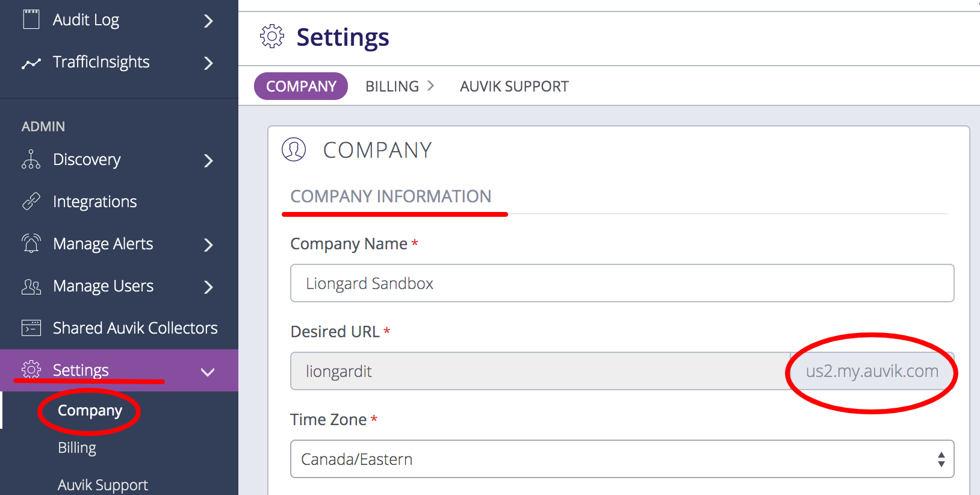Select the COMPANY tab pill
This screenshot has height=495, width=980.
[301, 86]
